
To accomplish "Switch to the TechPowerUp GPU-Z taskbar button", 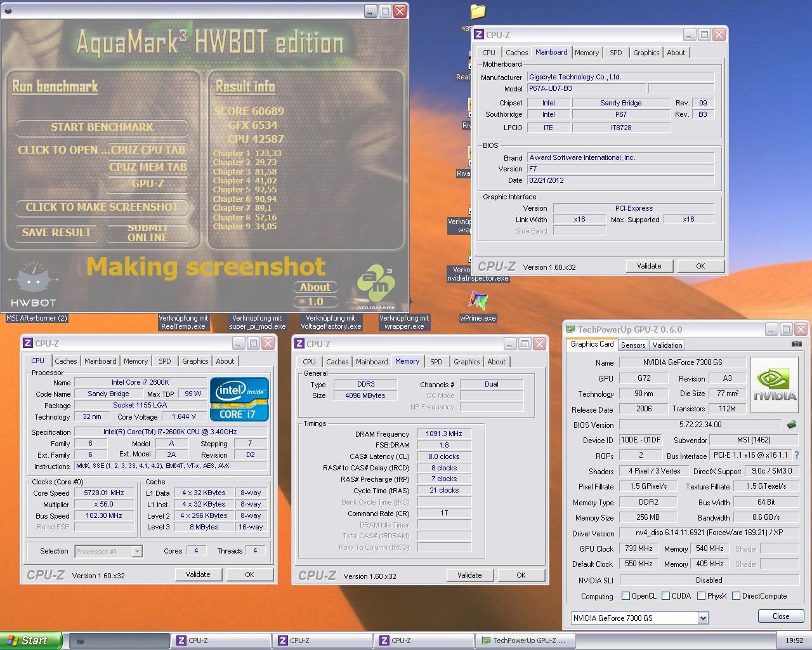I will pyautogui.click(x=526, y=640).
